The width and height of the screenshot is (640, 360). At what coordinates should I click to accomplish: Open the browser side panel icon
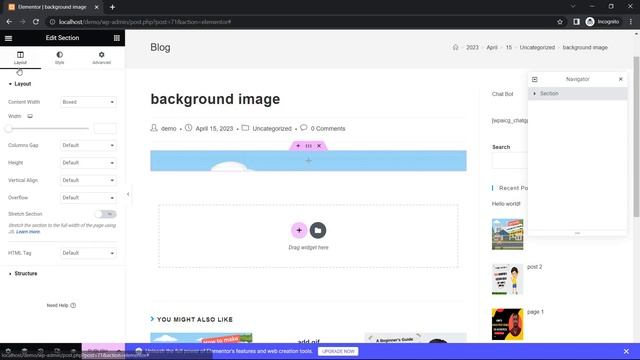[x=576, y=22]
